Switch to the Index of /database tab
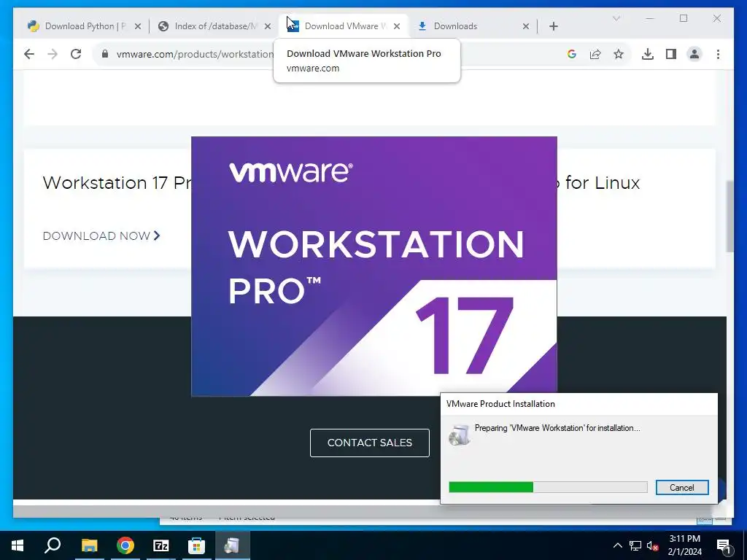The width and height of the screenshot is (747, 560). tap(215, 26)
